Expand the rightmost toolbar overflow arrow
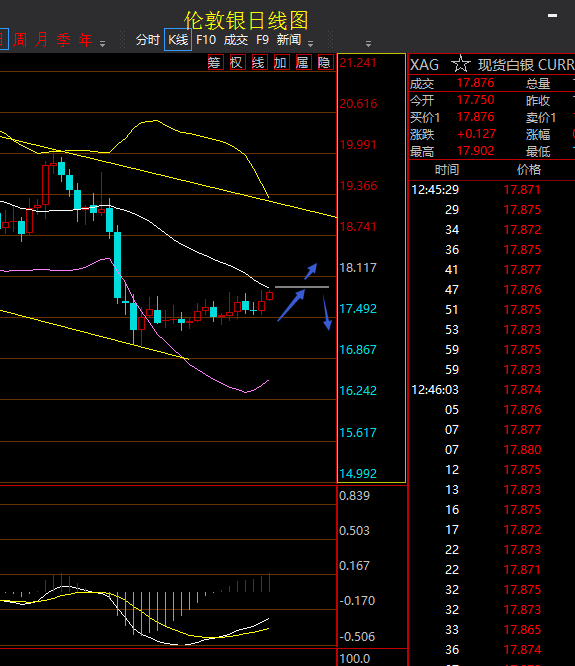Viewport: 575px width, 666px height. pos(368,43)
